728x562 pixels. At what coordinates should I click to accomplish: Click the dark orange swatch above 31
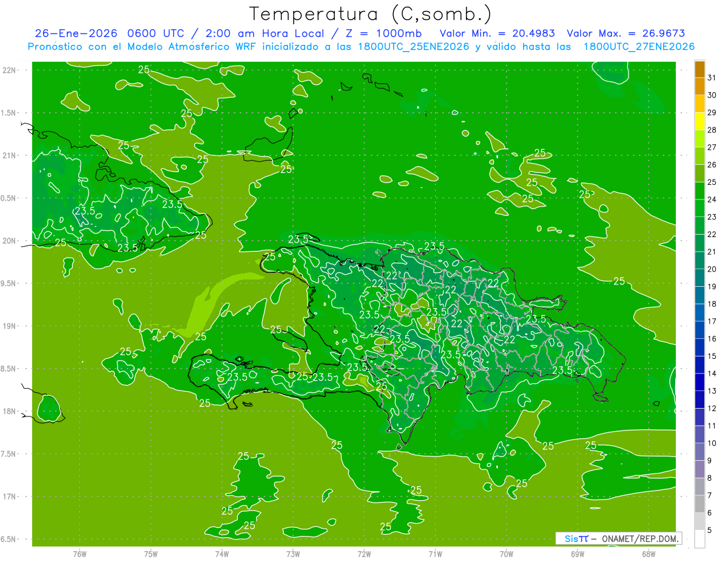coord(699,69)
